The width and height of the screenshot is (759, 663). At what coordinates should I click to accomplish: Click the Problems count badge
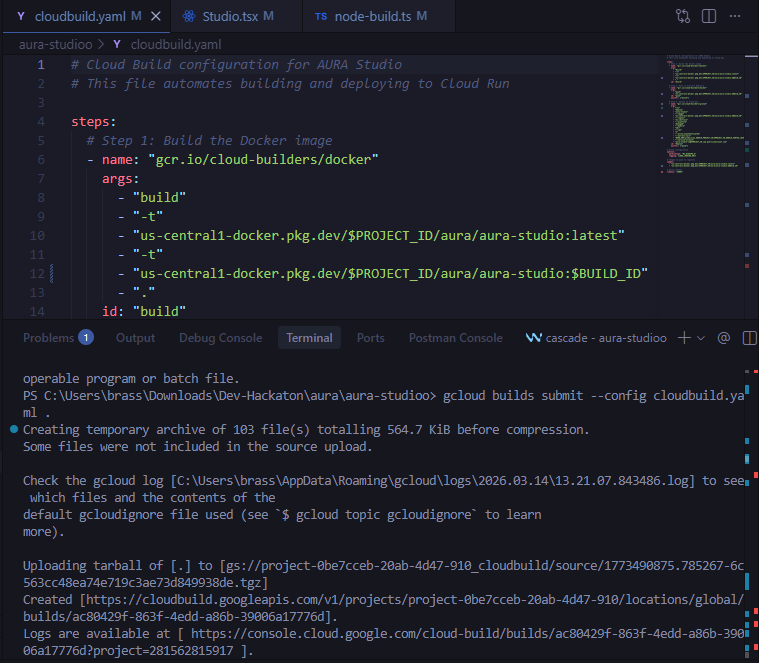pos(86,337)
